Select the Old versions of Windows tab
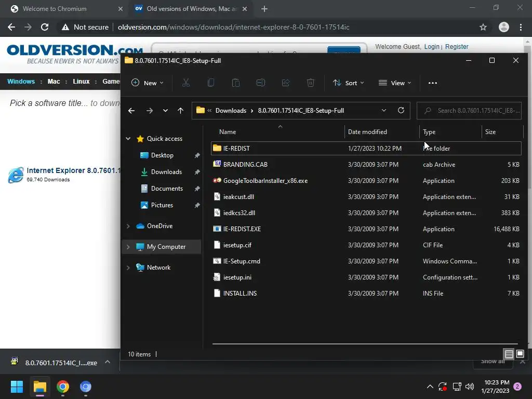532x399 pixels. pos(191,9)
